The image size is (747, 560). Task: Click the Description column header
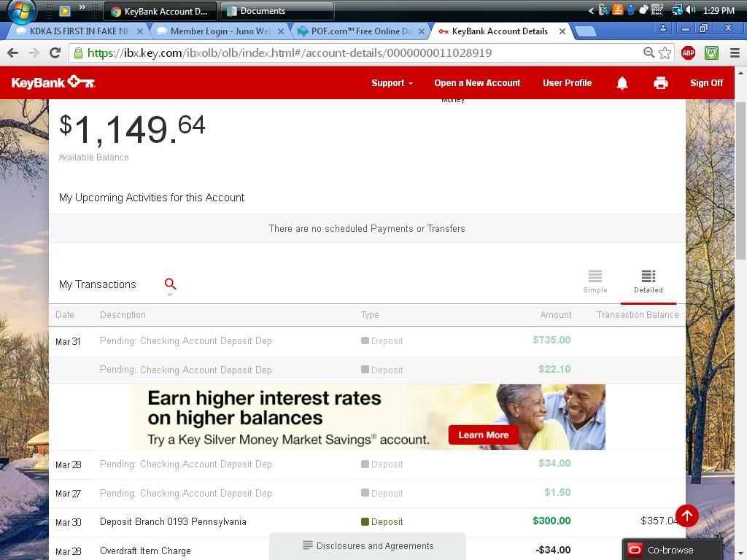point(123,315)
